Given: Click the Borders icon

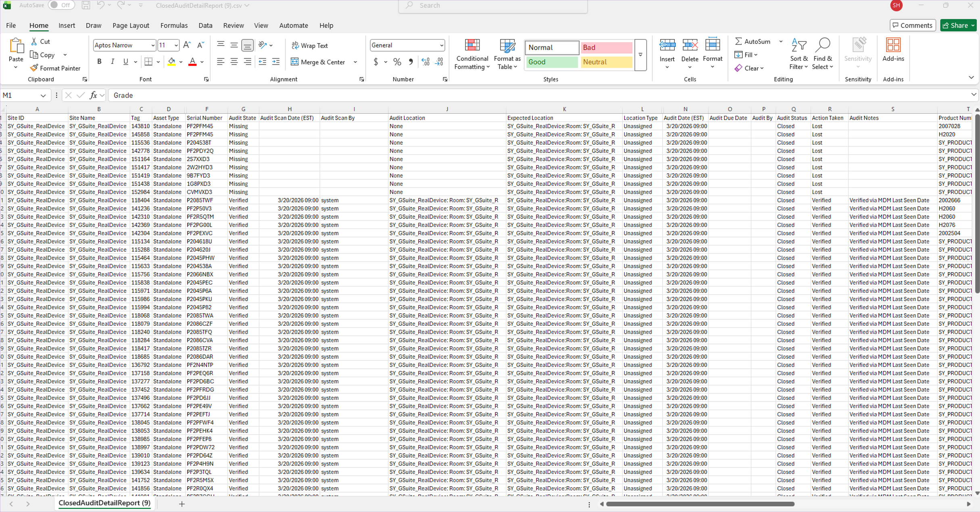Looking at the screenshot, I should [x=148, y=62].
